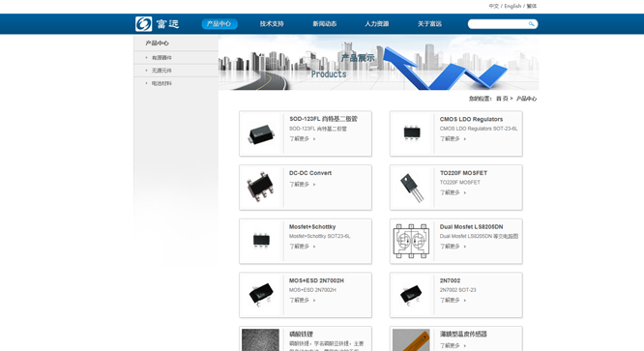The image size is (644, 351).
Task: Switch language to 繁体
Action: coord(532,6)
